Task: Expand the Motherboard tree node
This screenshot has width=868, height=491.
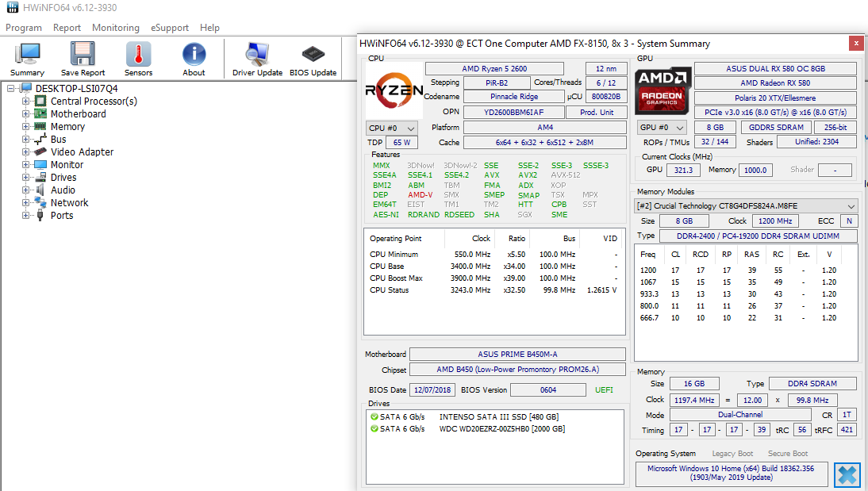Action: (25, 113)
